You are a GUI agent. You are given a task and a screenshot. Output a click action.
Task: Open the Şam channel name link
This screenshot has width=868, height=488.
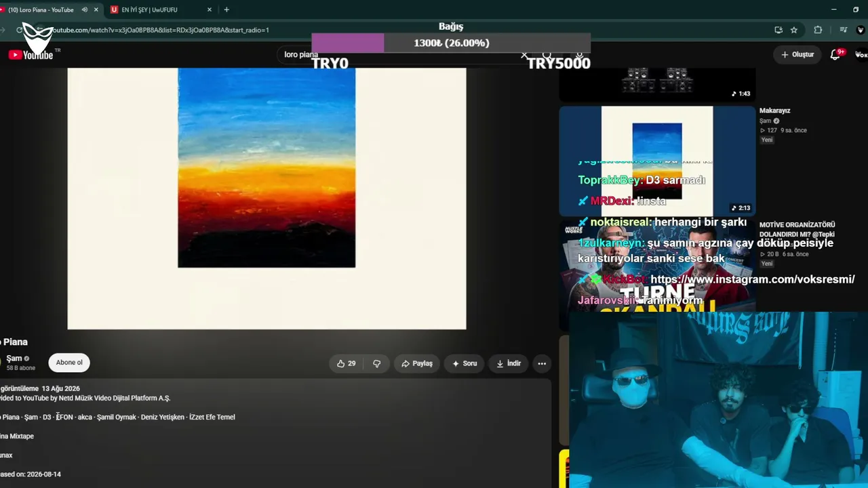pos(14,359)
